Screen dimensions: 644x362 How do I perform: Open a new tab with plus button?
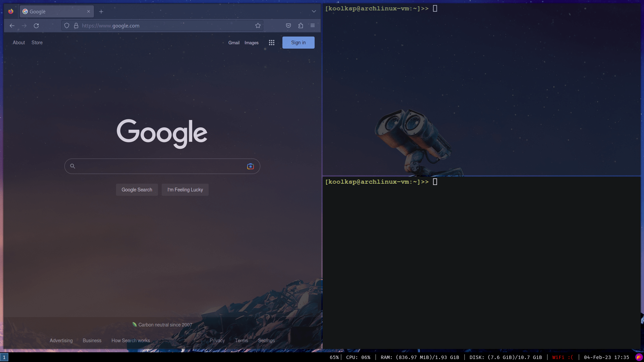[101, 12]
